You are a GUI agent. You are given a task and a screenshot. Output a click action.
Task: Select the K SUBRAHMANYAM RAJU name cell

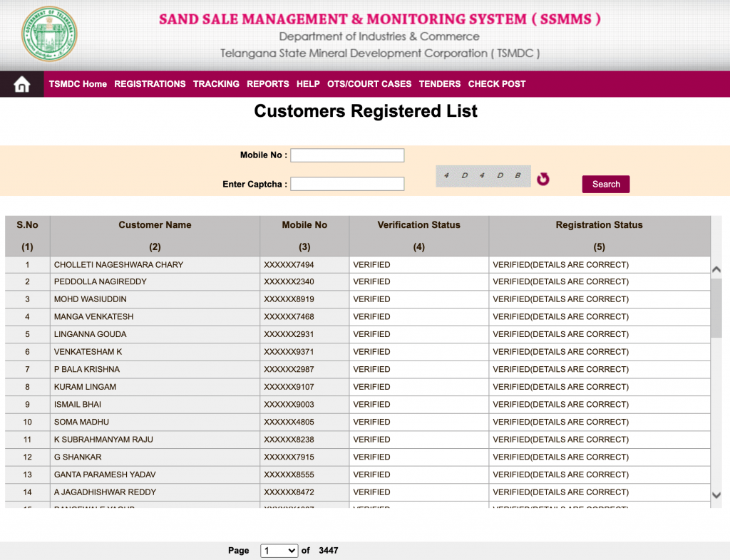tap(155, 440)
